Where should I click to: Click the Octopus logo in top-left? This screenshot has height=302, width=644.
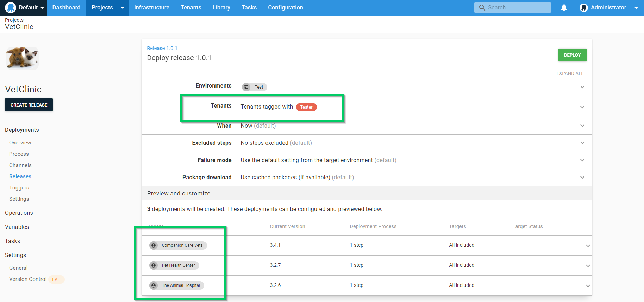point(11,7)
